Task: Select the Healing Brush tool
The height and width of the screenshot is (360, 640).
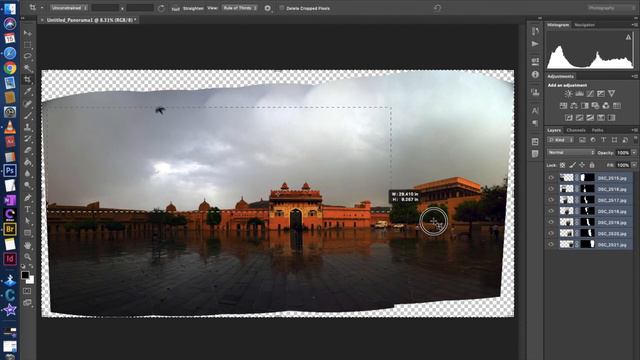Action: pyautogui.click(x=27, y=104)
